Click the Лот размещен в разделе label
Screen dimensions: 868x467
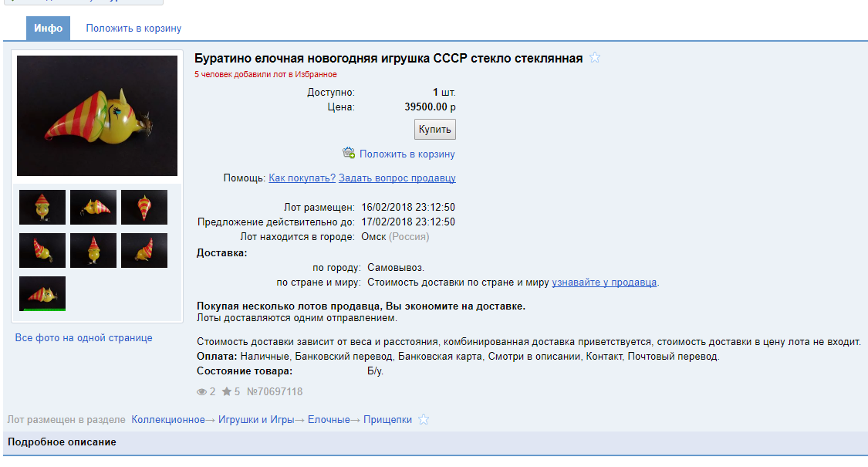[x=66, y=419]
